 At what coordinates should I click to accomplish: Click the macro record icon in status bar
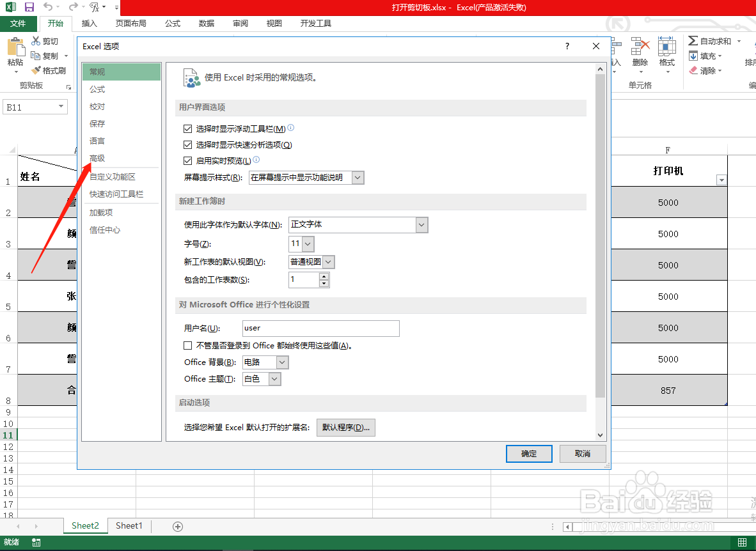pos(36,542)
